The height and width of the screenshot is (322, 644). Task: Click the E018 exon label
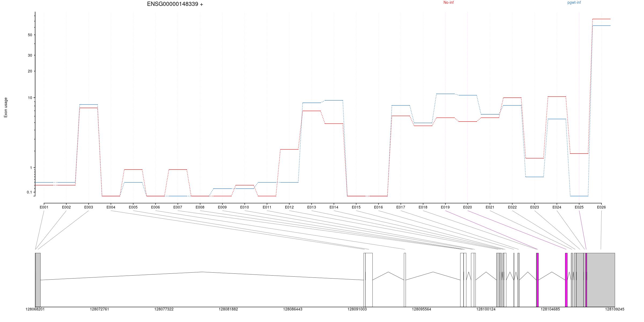(x=423, y=207)
